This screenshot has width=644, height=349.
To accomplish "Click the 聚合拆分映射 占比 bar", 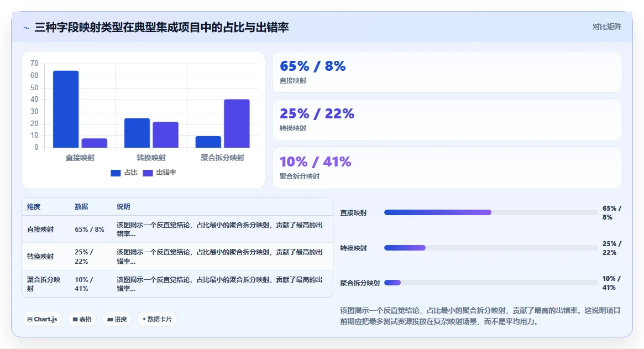I will [208, 142].
